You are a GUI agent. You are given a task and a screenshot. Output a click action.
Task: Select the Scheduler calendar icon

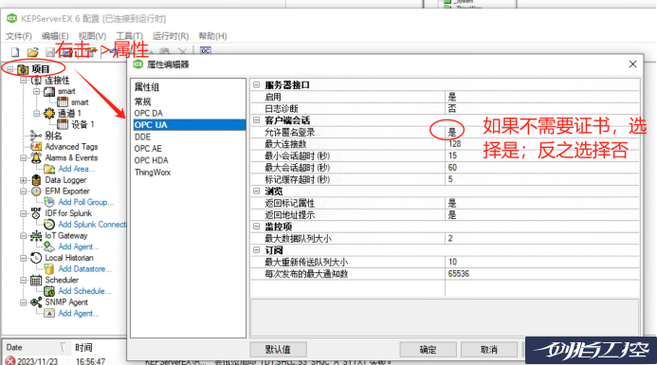(36, 280)
